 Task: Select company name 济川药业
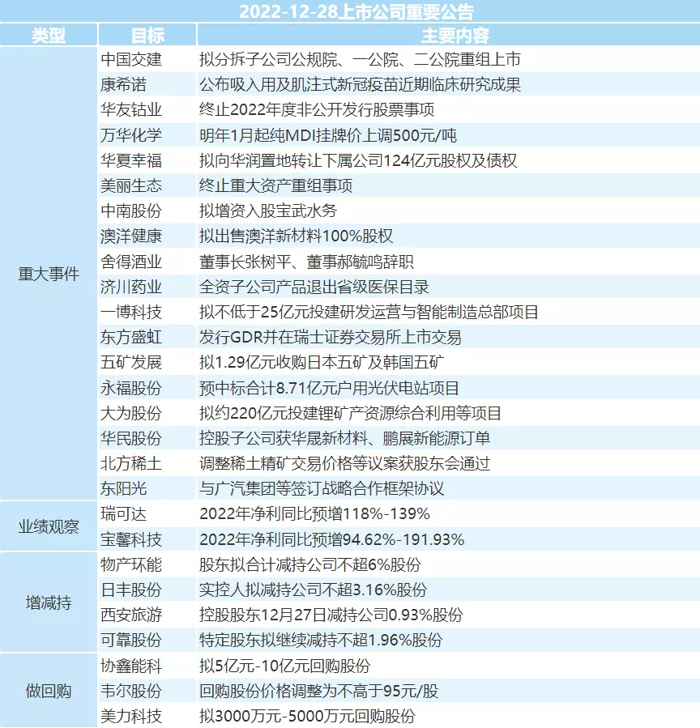tap(131, 287)
